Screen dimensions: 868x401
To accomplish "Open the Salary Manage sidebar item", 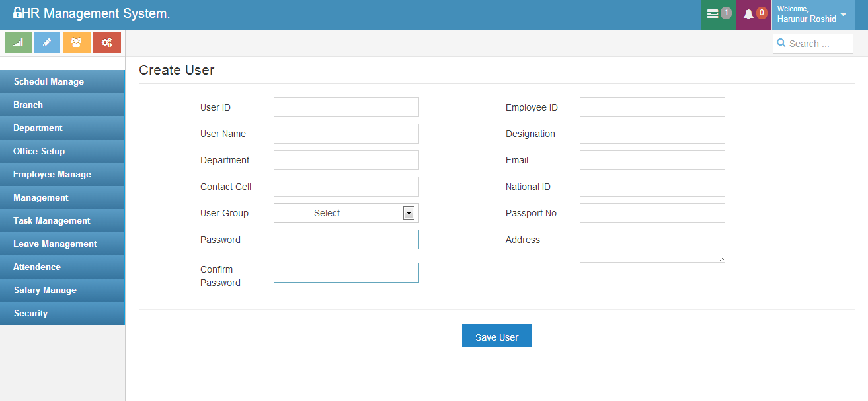I will tap(45, 290).
